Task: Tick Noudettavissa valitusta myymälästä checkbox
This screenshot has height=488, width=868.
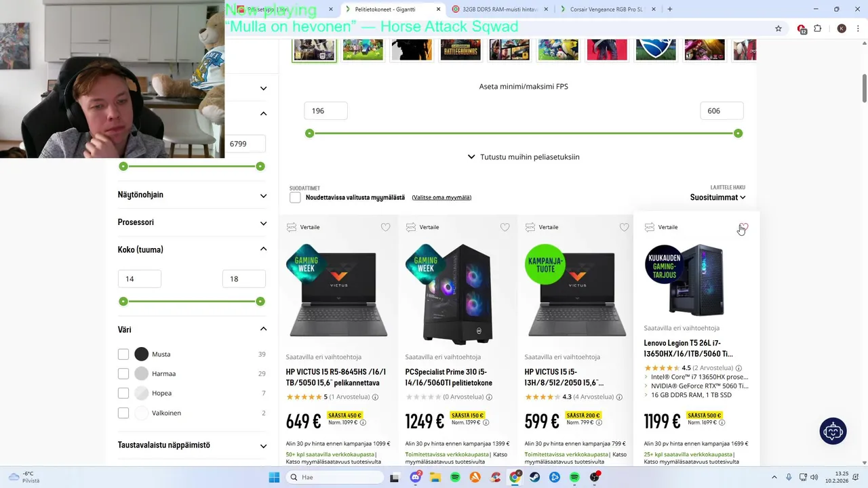Action: pyautogui.click(x=295, y=197)
